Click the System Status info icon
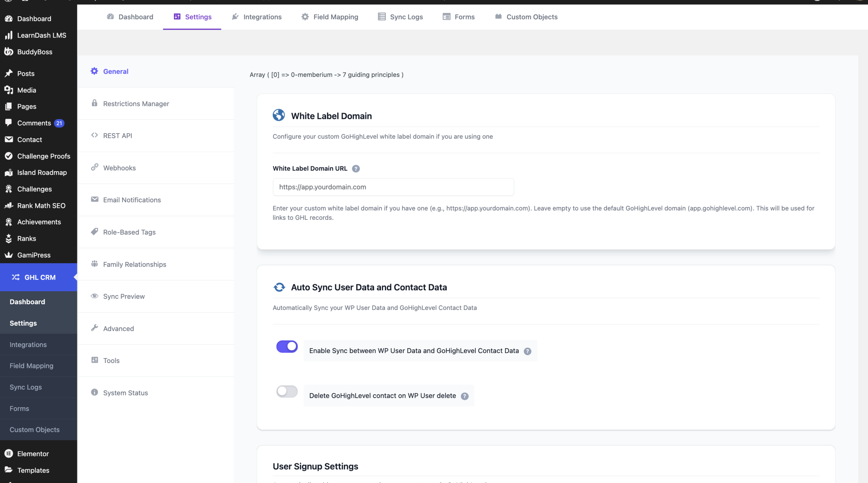 click(x=94, y=392)
